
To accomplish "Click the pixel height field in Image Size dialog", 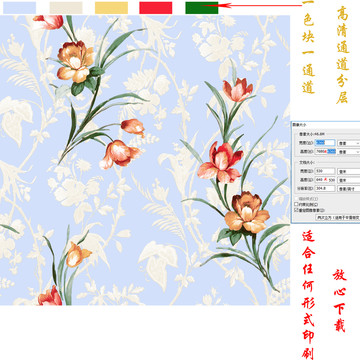I will point(325,151).
